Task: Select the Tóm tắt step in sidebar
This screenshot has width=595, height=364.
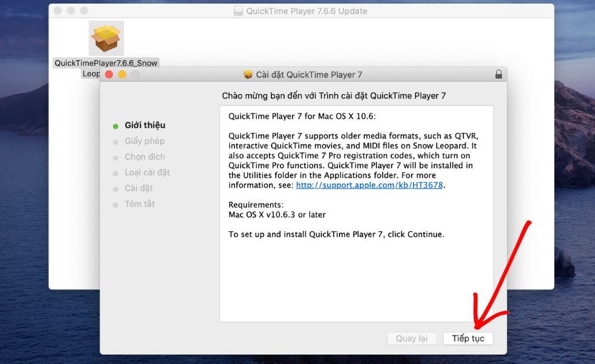Action: point(141,204)
